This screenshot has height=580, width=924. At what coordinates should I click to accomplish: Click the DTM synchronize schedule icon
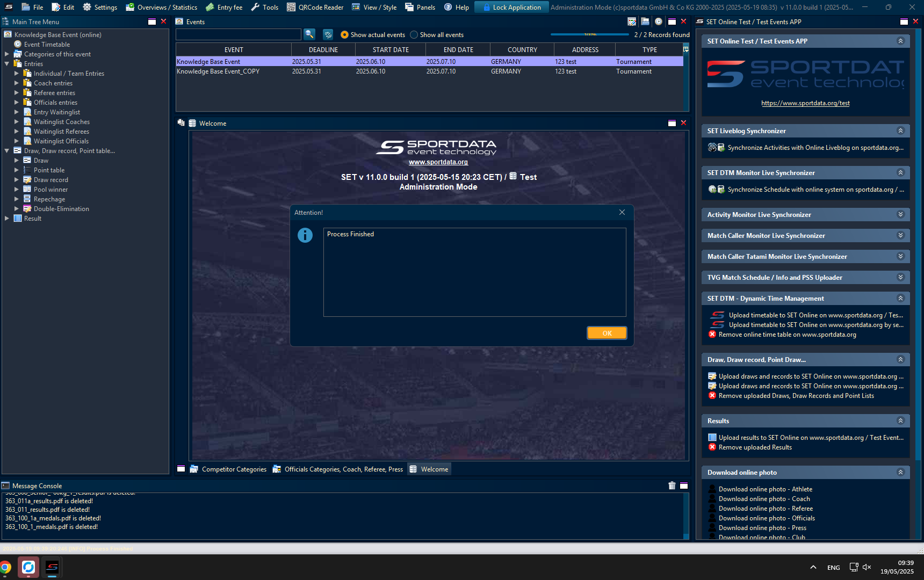click(x=716, y=189)
